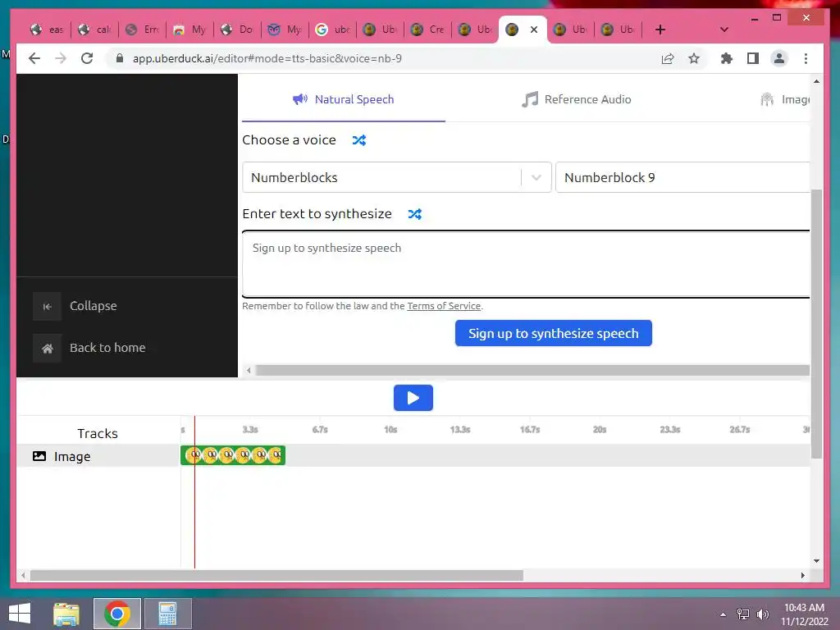
Task: Click the text to synthesize field
Action: (x=526, y=264)
